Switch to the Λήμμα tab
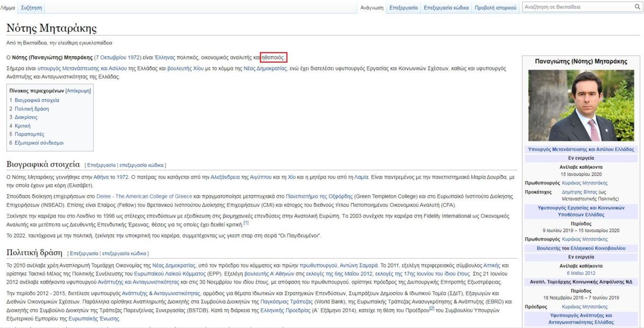Image resolution: width=644 pixels, height=328 pixels. click(8, 8)
